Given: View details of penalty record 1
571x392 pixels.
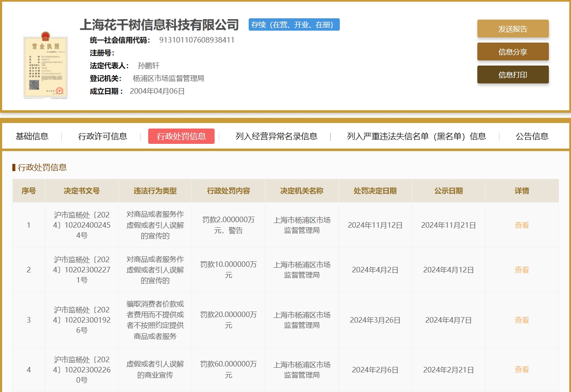Looking at the screenshot, I should (522, 225).
